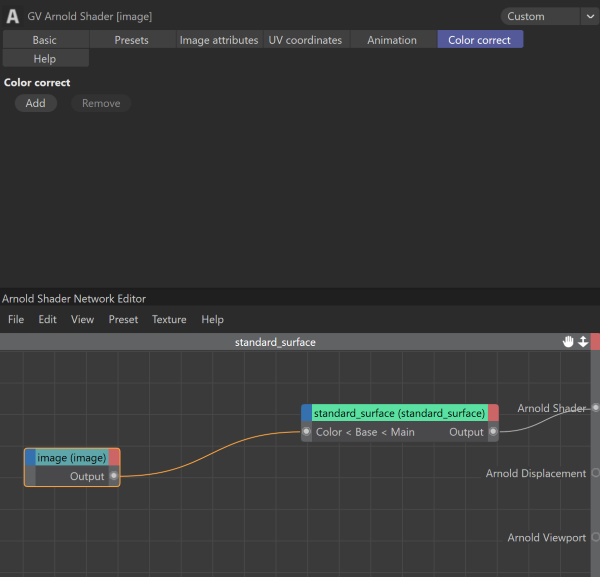The image size is (600, 577).
Task: Click the Remove button
Action: click(101, 103)
